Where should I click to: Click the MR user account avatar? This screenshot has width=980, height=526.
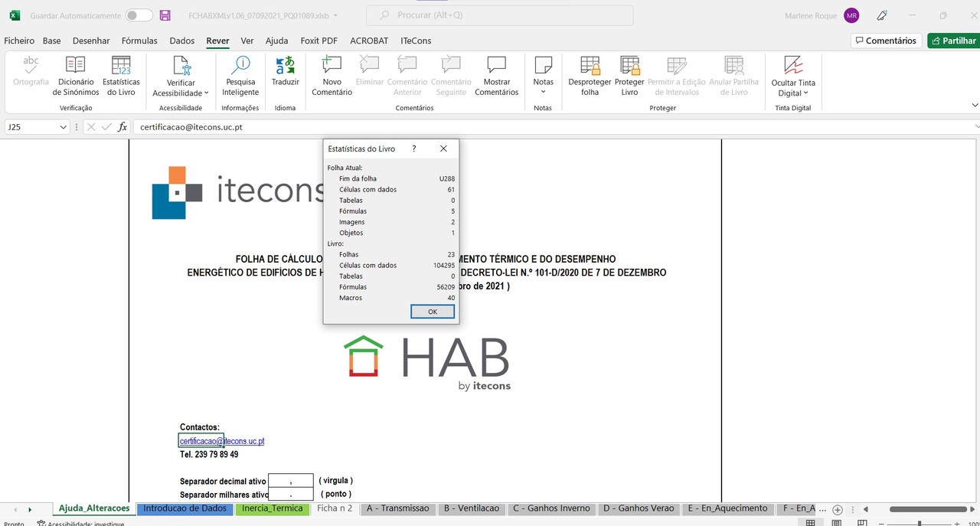(x=851, y=15)
